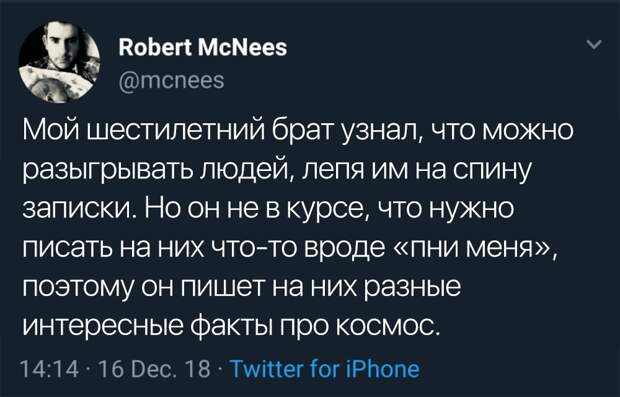Open the @mcnees handle
Image resolution: width=620 pixels, height=397 pixels.
click(x=171, y=80)
